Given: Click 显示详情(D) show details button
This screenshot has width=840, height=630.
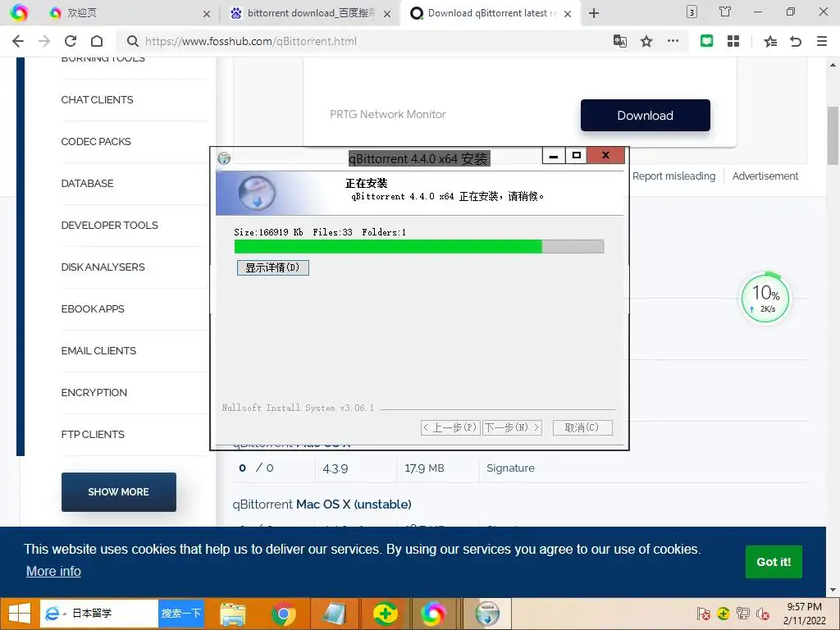Looking at the screenshot, I should tap(272, 267).
